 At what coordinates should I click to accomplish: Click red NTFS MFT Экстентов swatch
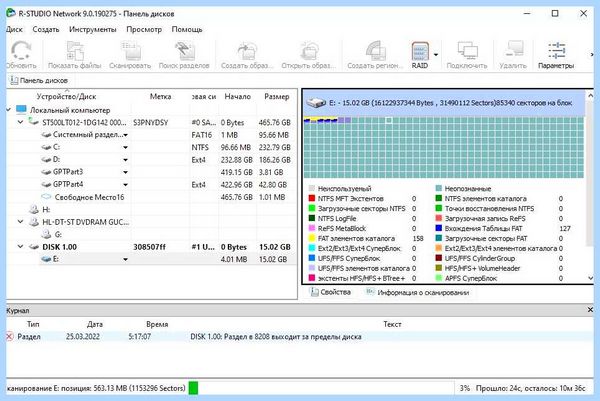pyautogui.click(x=312, y=199)
